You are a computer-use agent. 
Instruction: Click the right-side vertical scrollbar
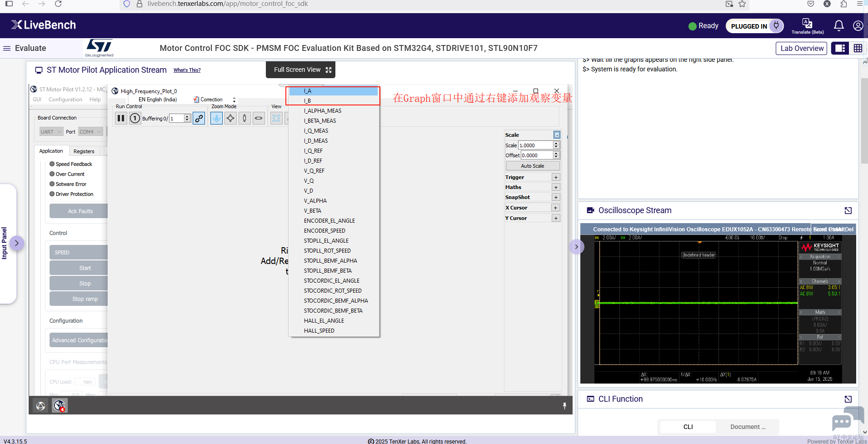864,120
